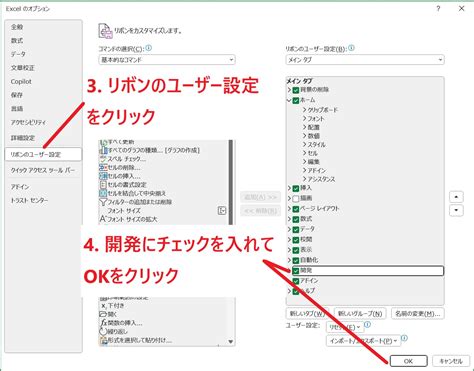Uncheck the データ tab checkbox
This screenshot has width=474, height=371.
(x=296, y=230)
